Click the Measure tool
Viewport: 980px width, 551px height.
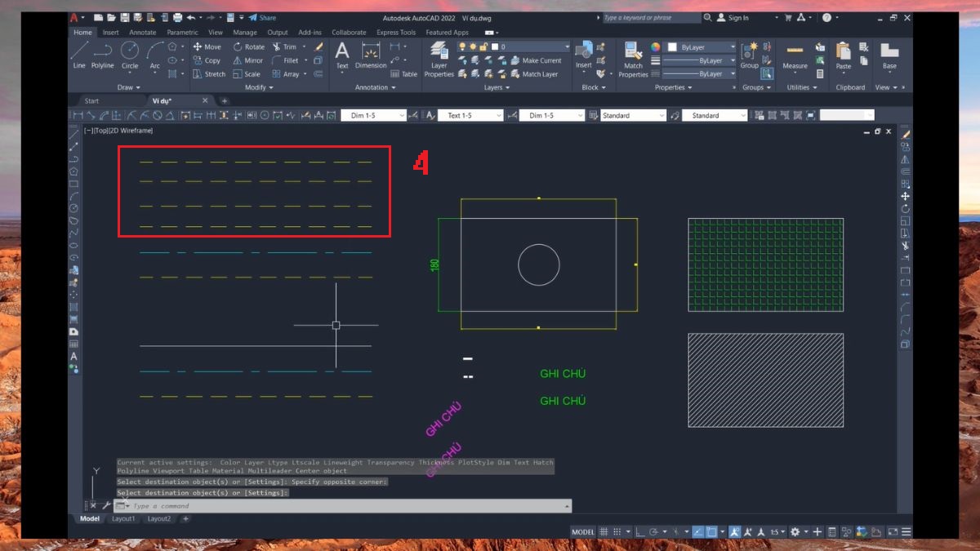tap(795, 55)
